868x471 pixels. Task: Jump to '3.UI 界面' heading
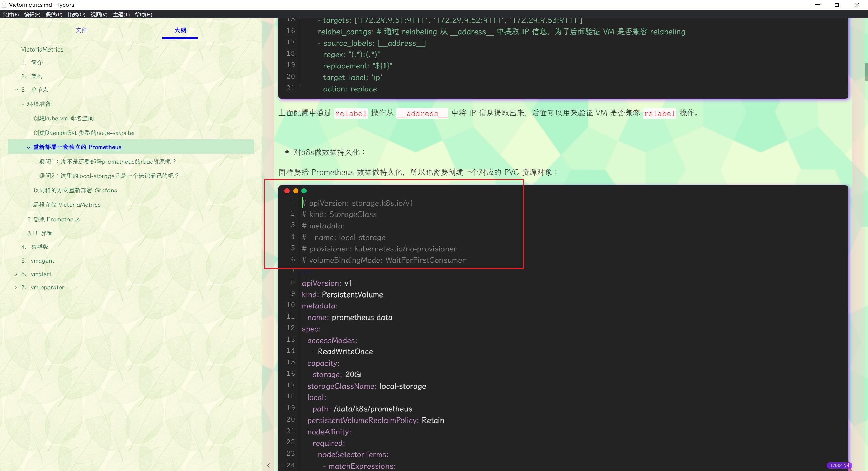[40, 233]
